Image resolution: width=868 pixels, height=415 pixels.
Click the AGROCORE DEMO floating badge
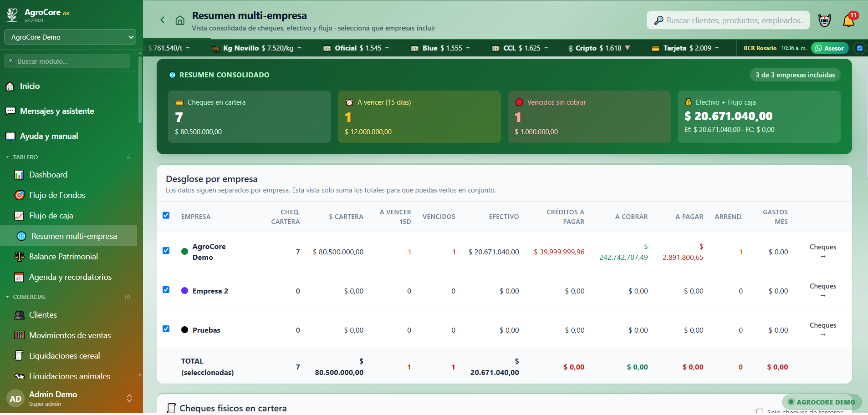click(x=822, y=402)
